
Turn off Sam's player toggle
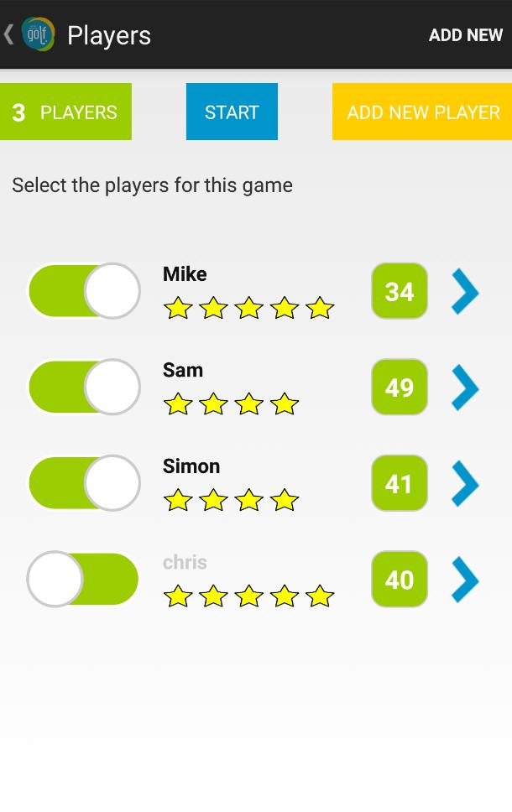[84, 387]
